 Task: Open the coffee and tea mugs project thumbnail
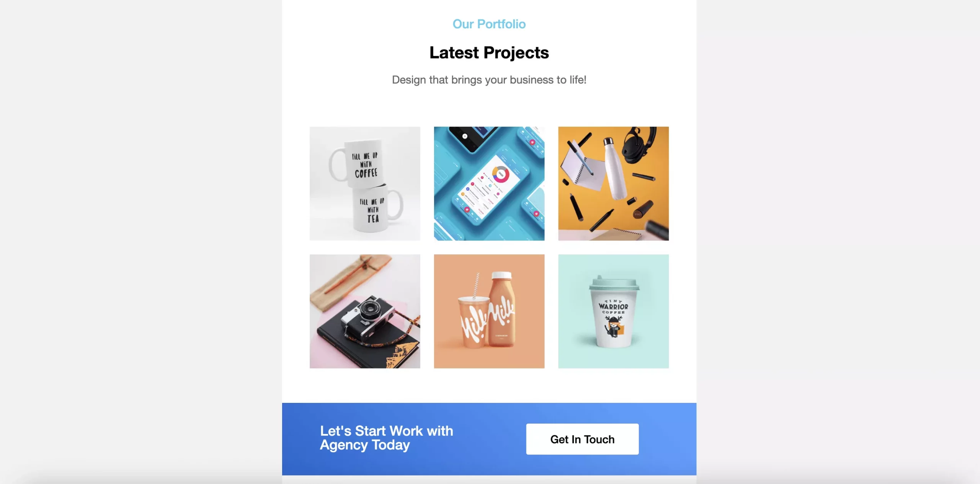tap(365, 184)
